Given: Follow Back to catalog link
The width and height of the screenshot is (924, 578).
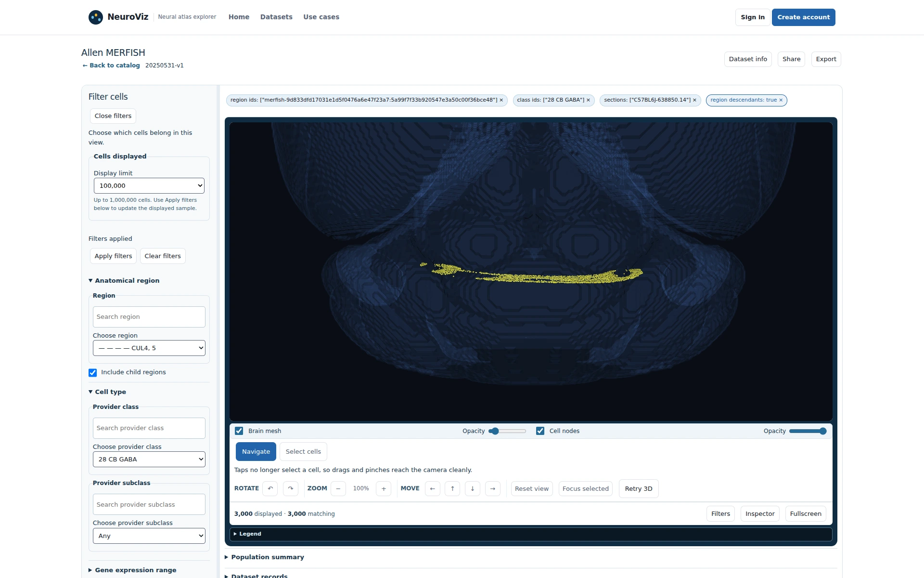Looking at the screenshot, I should point(111,66).
